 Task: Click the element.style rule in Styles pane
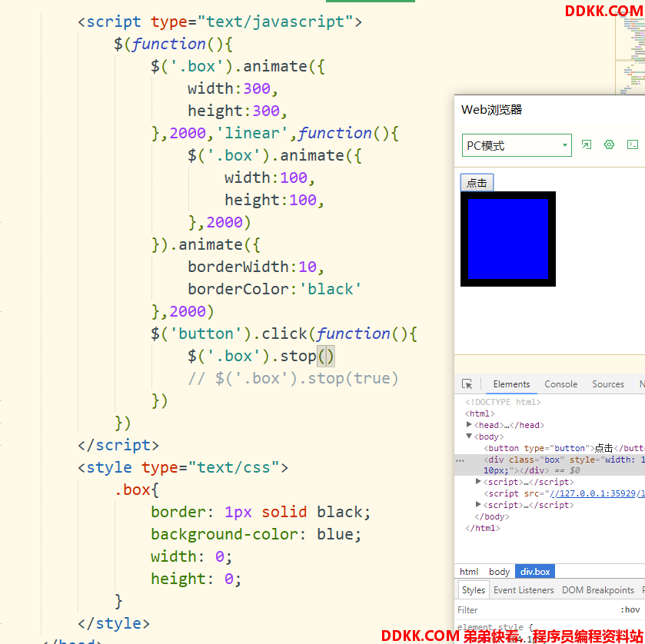point(495,628)
